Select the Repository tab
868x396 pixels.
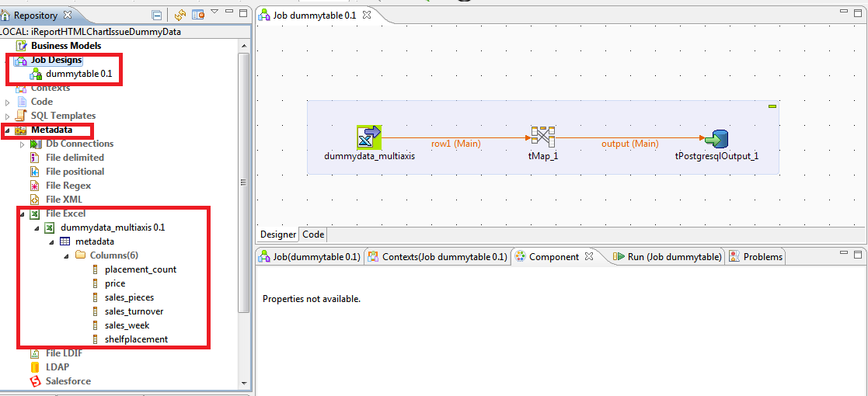[36, 16]
